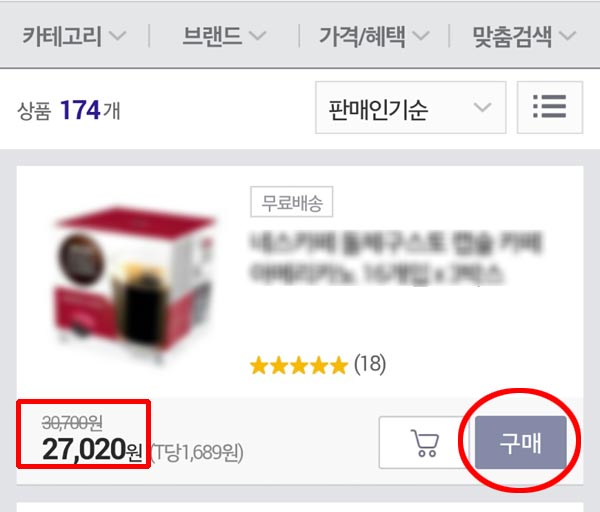Click the 상품 174개 product count

pos(69,111)
